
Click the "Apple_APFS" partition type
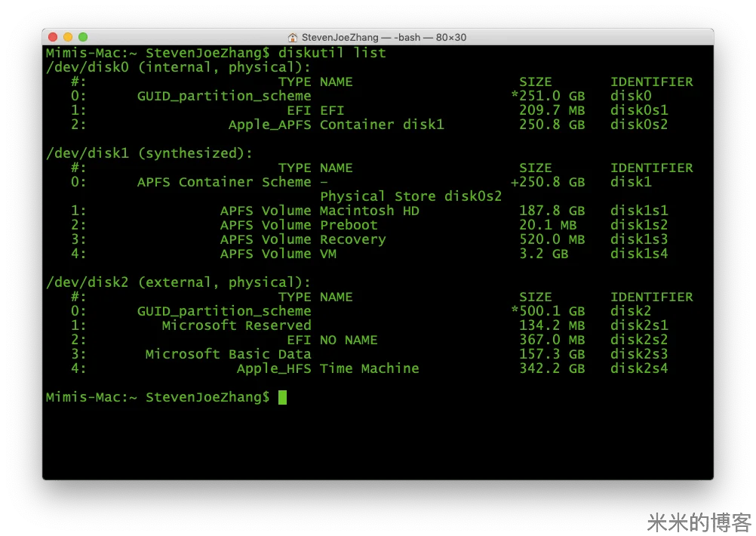pyautogui.click(x=270, y=125)
